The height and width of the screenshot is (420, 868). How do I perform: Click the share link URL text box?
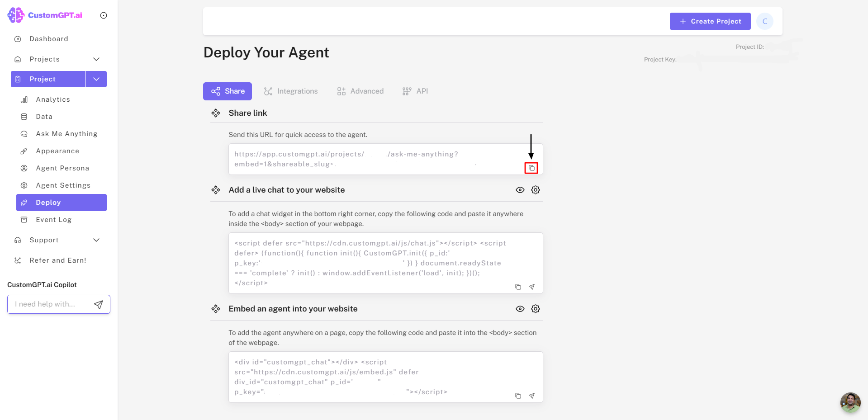[385, 159]
